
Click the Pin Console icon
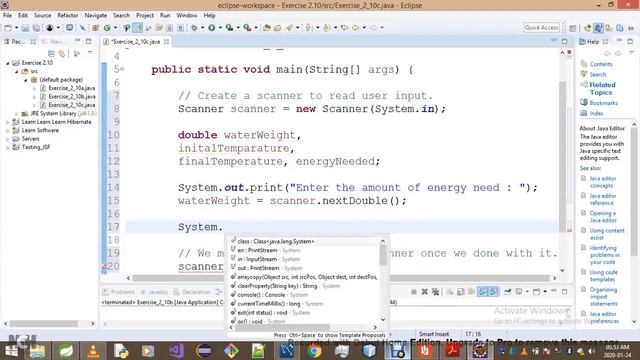coord(507,291)
